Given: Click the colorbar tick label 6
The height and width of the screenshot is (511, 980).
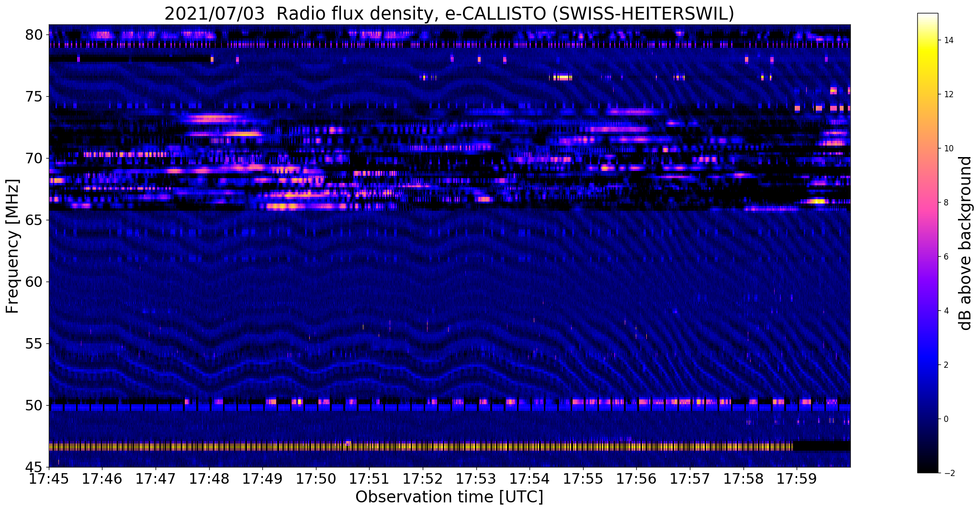Looking at the screenshot, I should pyautogui.click(x=946, y=257).
